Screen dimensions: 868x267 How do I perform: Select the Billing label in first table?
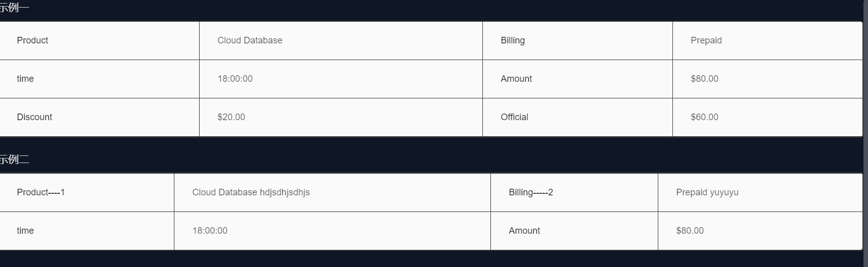513,40
